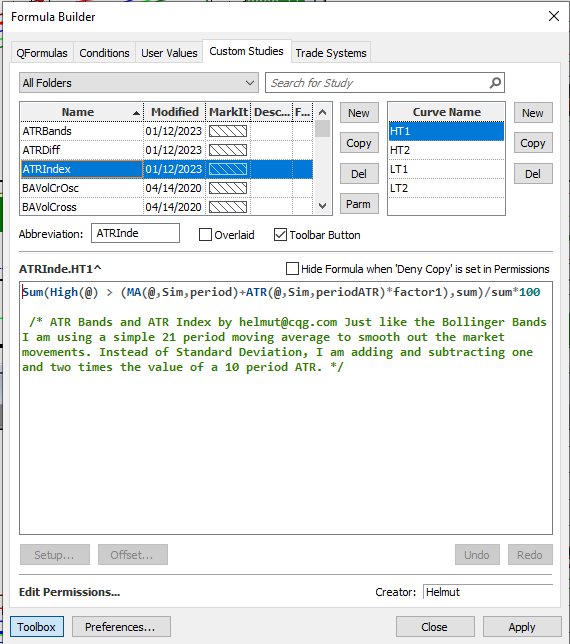Click the 01/12/2023 date for ATRBands
The image size is (570, 644).
click(174, 131)
